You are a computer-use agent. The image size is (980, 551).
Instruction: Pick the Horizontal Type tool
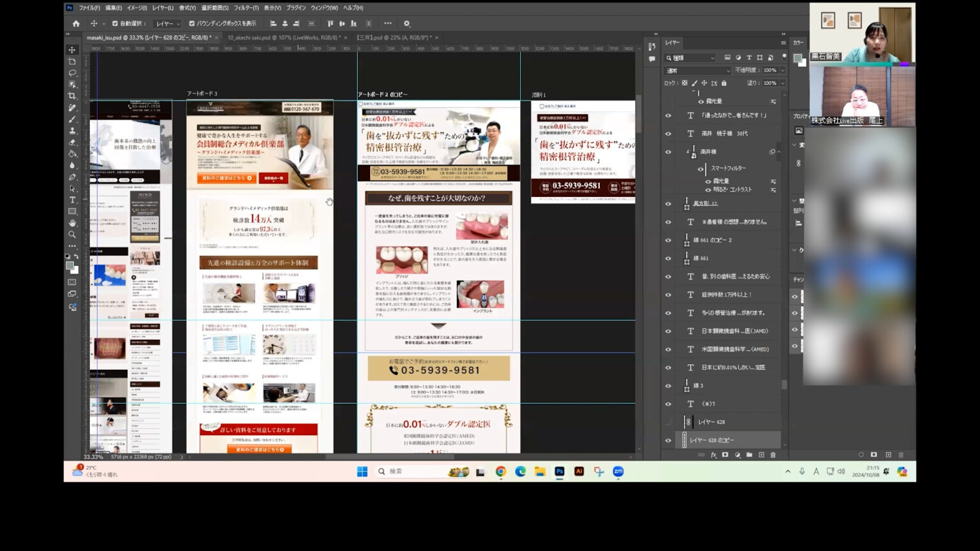[72, 200]
